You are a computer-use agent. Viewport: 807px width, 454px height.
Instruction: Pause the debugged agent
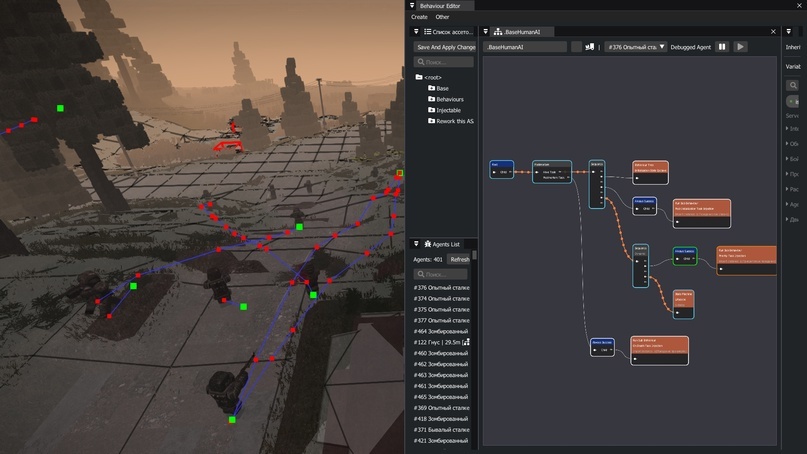[722, 47]
